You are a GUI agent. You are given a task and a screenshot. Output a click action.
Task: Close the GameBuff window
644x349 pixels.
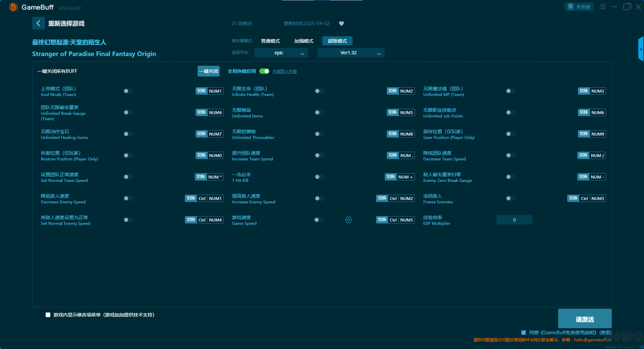[x=638, y=7]
